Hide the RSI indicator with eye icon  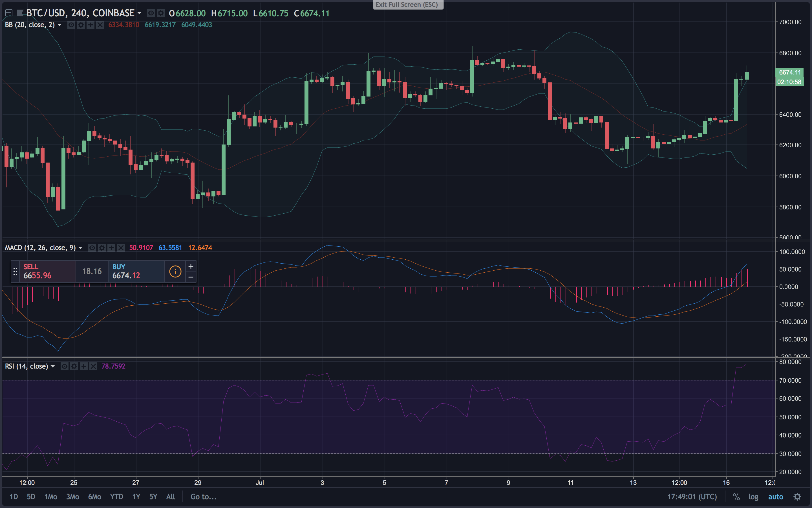click(x=64, y=366)
